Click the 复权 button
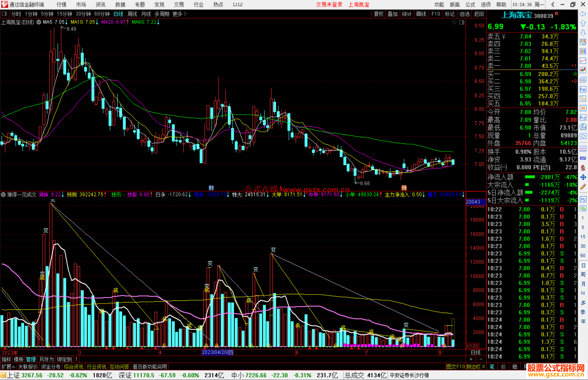588x380 pixels. click(x=378, y=14)
